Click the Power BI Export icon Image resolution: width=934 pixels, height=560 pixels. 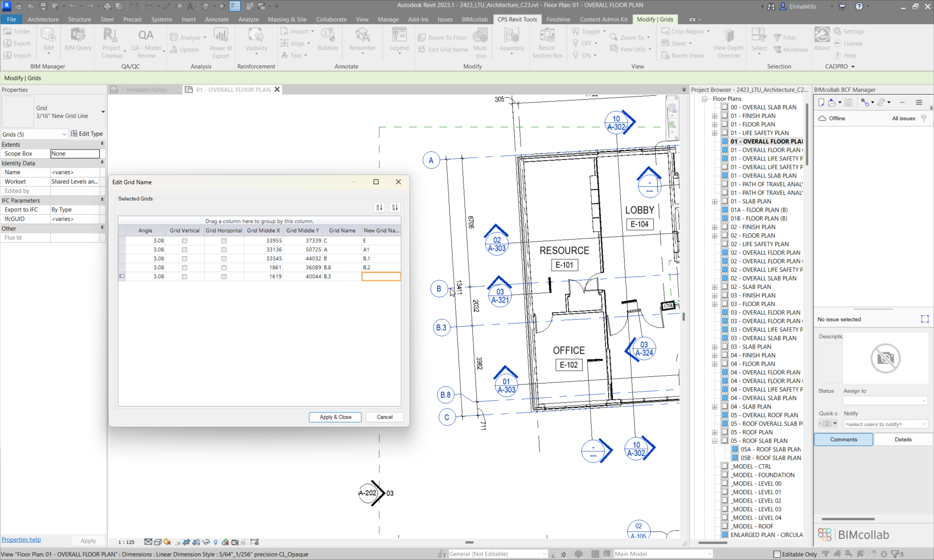[x=220, y=35]
